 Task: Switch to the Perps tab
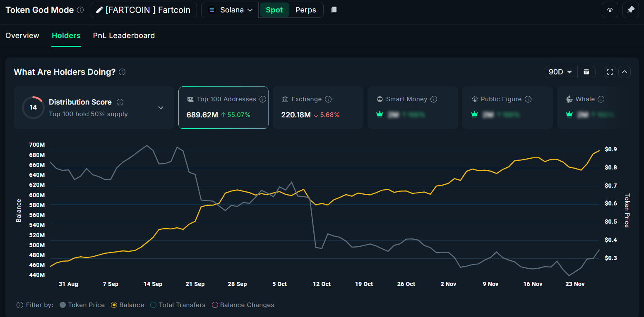click(x=305, y=10)
